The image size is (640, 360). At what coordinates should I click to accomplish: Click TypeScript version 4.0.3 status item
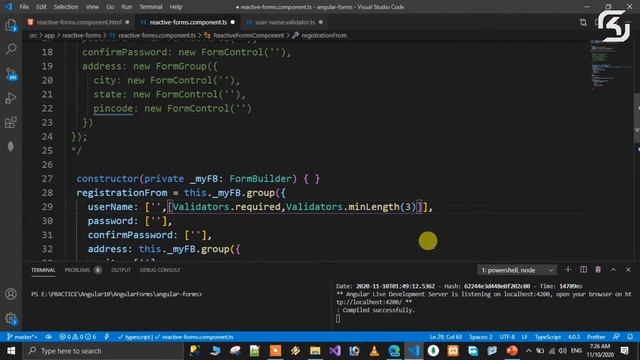tap(574, 337)
